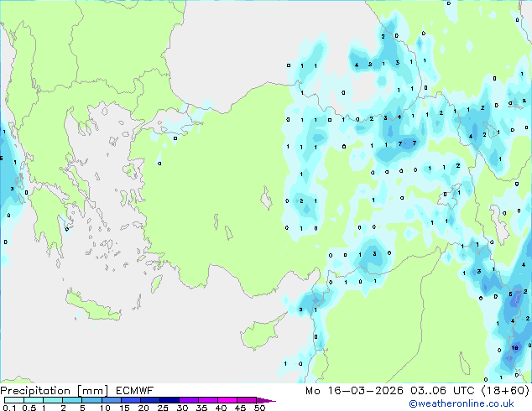Click the legend value 5 label
Screen dimensions: 532x411
[82, 408]
